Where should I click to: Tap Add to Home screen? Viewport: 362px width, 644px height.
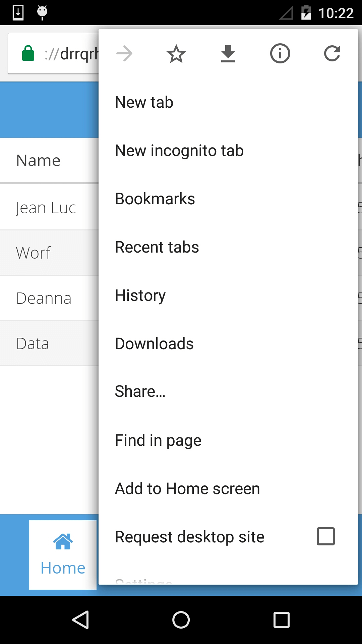[x=228, y=489]
